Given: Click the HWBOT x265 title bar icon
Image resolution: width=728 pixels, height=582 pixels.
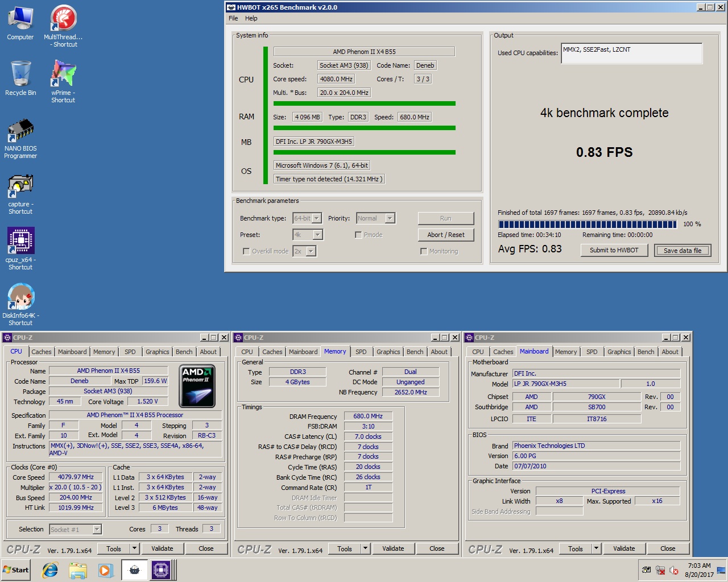Looking at the screenshot, I should tap(231, 7).
